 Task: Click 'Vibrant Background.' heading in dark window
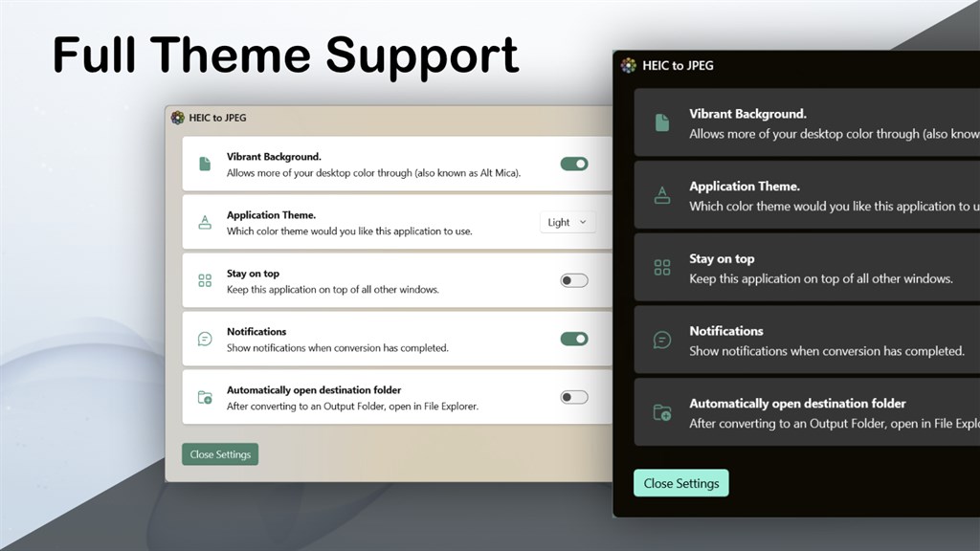748,114
